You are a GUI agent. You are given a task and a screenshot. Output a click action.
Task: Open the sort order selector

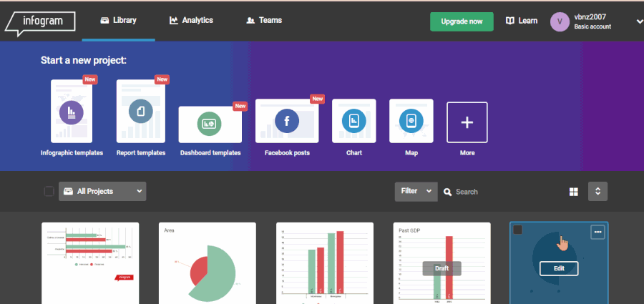pyautogui.click(x=597, y=192)
